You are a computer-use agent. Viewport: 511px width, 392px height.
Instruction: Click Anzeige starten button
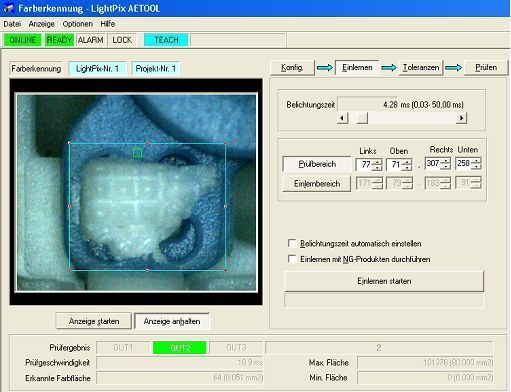pyautogui.click(x=94, y=321)
